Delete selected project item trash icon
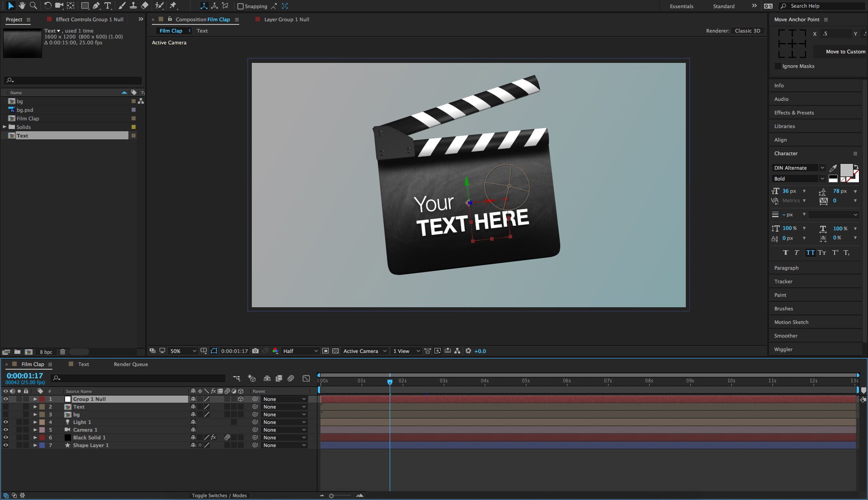This screenshot has width=868, height=500. [x=63, y=352]
